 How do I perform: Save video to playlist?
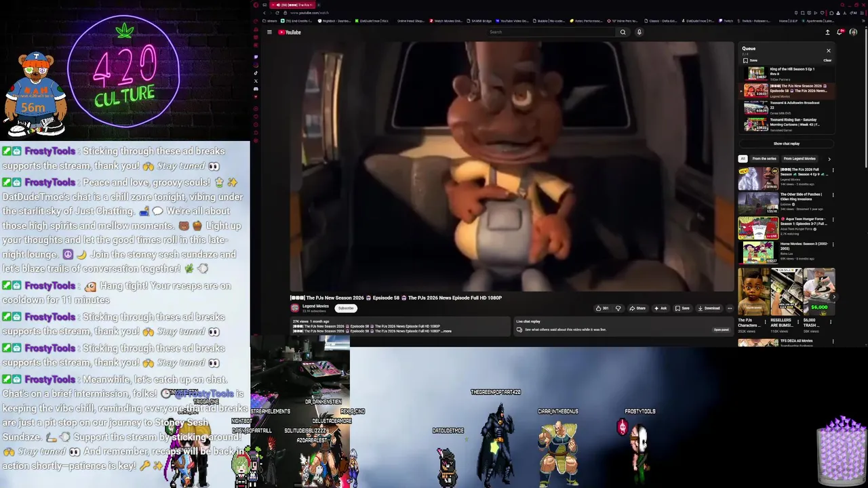point(682,308)
